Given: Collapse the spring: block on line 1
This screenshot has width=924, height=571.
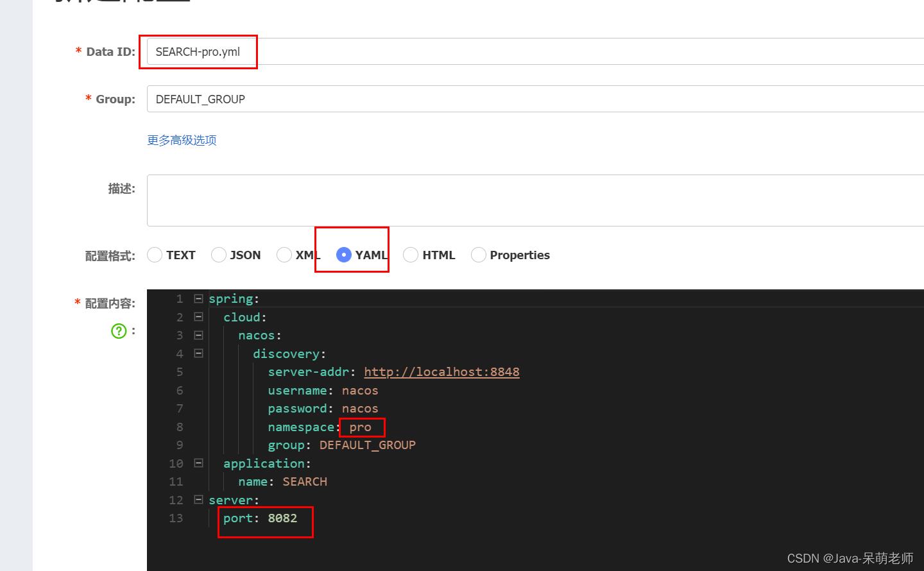Looking at the screenshot, I should (x=198, y=298).
